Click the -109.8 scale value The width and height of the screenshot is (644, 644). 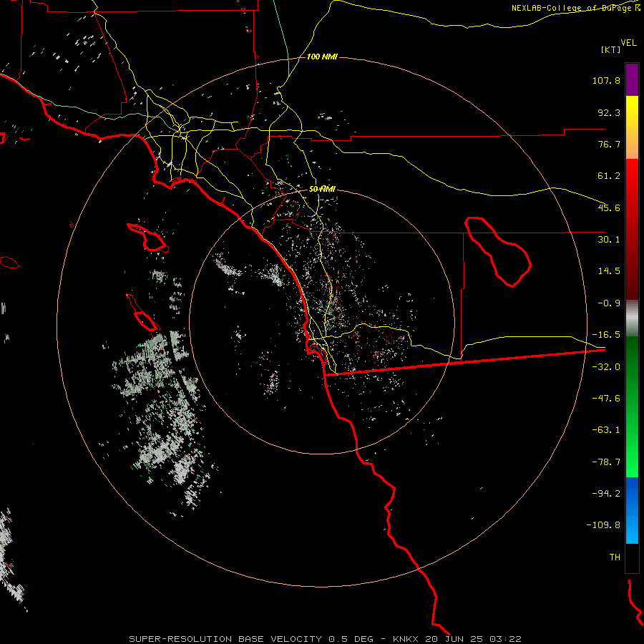tap(603, 525)
